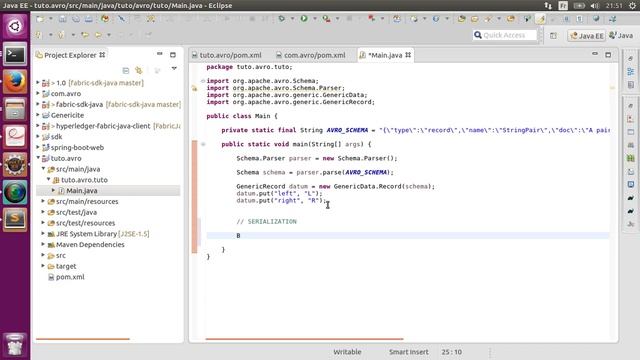Select Main.java in the project tree
Screen dimensions: 640x360
tap(82, 191)
